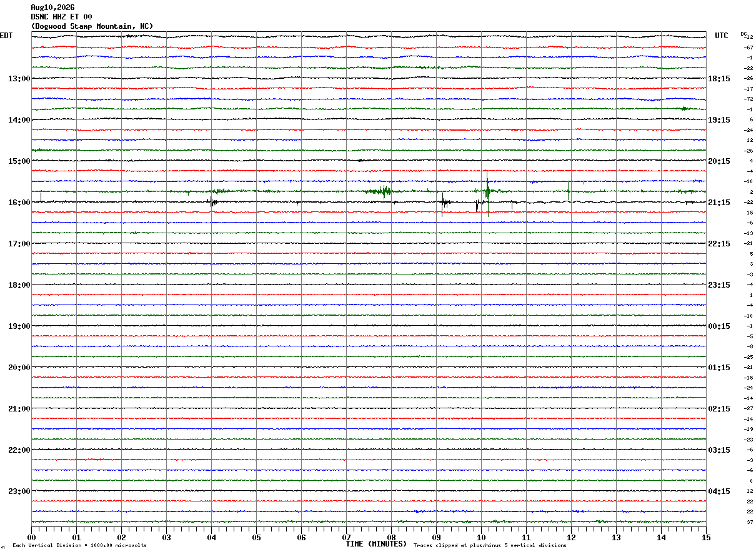Click the 13:00 EDT row label

tap(19, 79)
